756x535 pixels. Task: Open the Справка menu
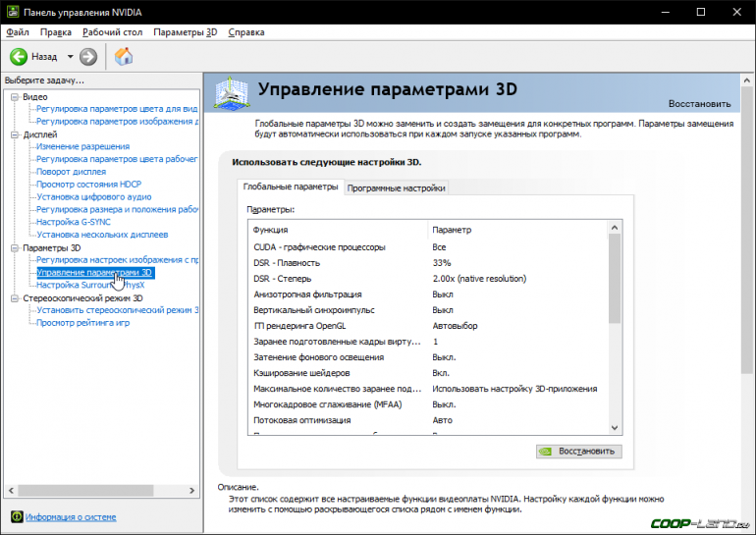pyautogui.click(x=245, y=32)
